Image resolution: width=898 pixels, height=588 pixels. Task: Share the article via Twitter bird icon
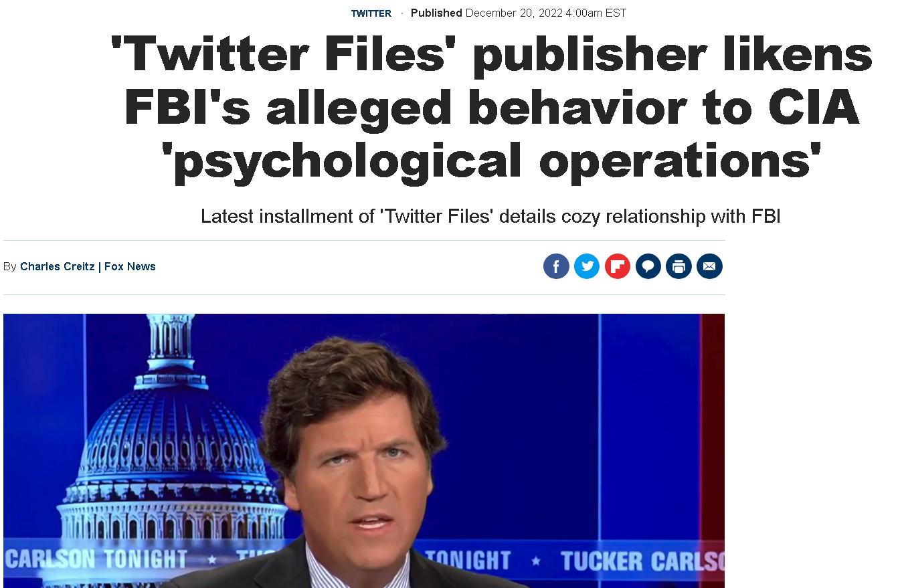(587, 266)
